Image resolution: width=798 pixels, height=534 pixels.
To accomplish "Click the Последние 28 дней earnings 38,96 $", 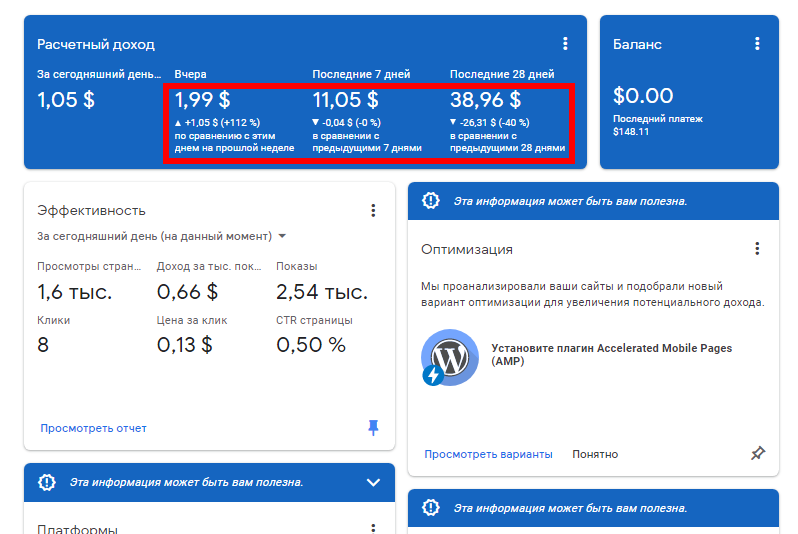I will pyautogui.click(x=485, y=100).
